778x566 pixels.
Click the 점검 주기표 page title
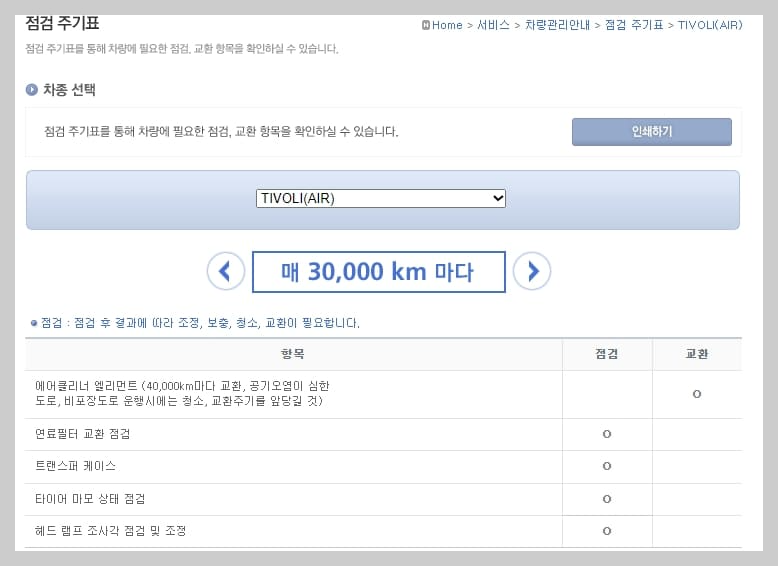click(62, 23)
